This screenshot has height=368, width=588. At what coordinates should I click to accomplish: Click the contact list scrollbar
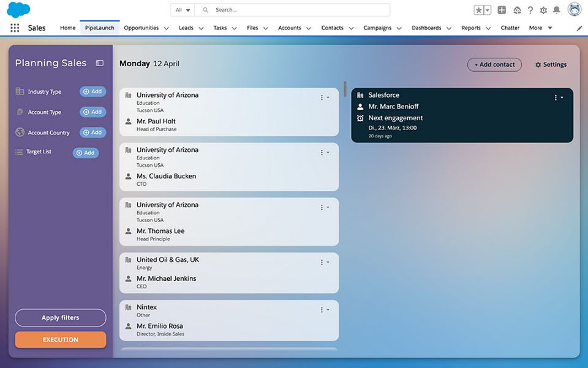pyautogui.click(x=345, y=90)
